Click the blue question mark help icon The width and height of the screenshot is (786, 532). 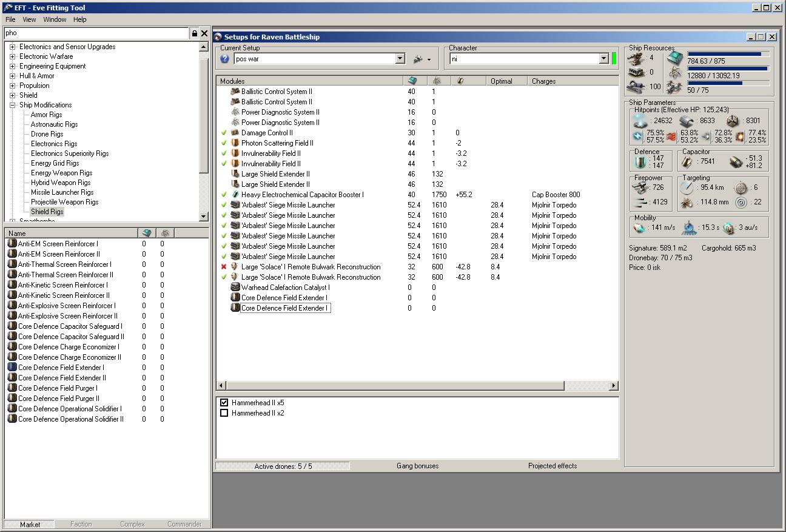pyautogui.click(x=225, y=59)
